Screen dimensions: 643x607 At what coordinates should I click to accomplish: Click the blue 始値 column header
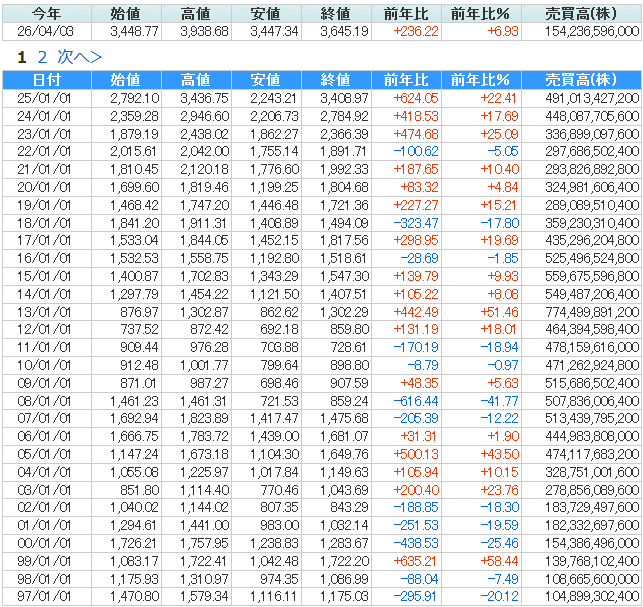(126, 80)
